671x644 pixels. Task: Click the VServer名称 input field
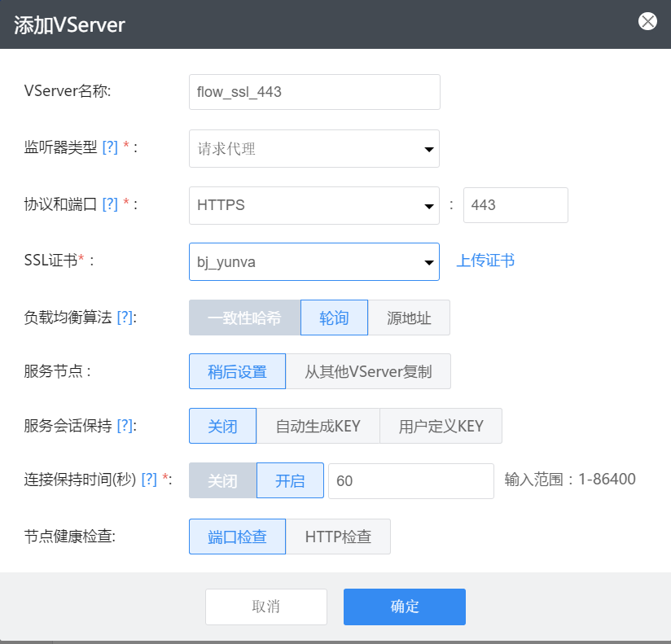314,92
